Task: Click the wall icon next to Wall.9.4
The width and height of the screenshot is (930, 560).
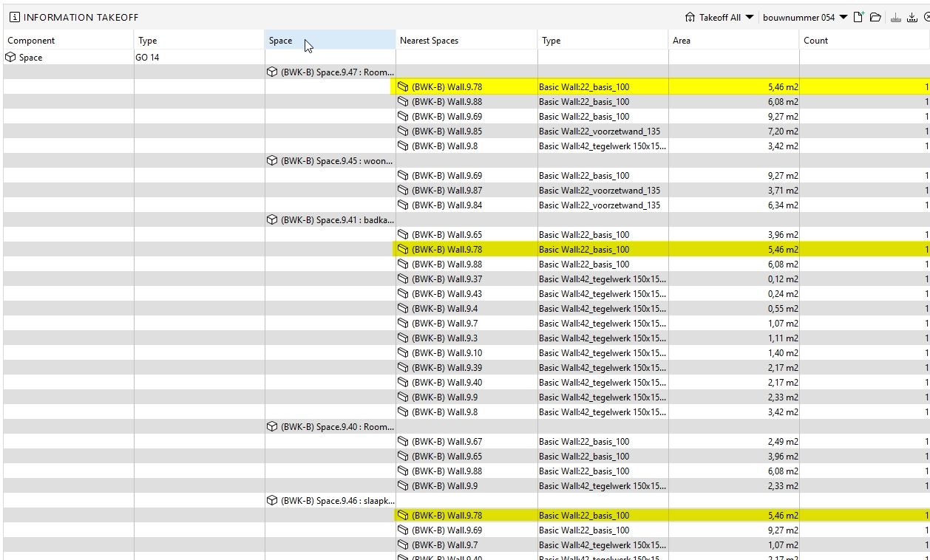Action: coord(403,308)
